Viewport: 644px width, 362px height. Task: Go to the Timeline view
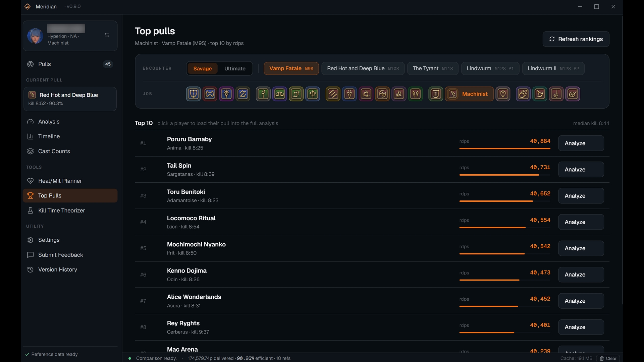click(x=70, y=136)
